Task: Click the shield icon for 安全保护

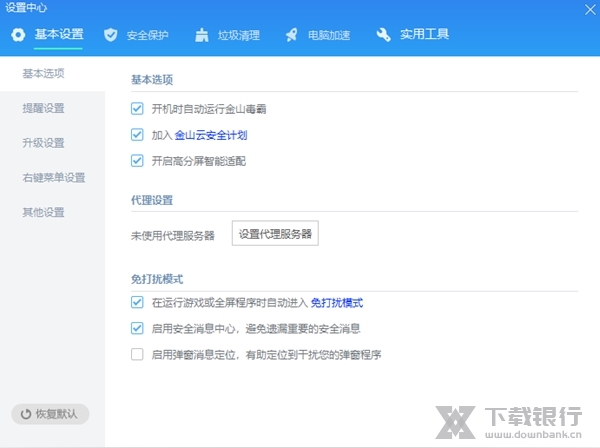Action: click(x=111, y=35)
